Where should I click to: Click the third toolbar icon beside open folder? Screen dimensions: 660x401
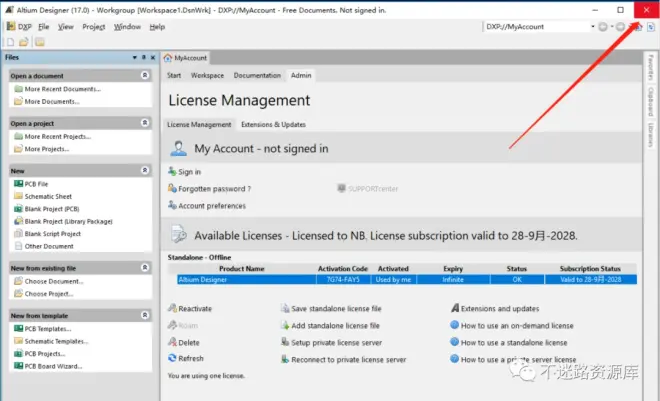tap(40, 42)
